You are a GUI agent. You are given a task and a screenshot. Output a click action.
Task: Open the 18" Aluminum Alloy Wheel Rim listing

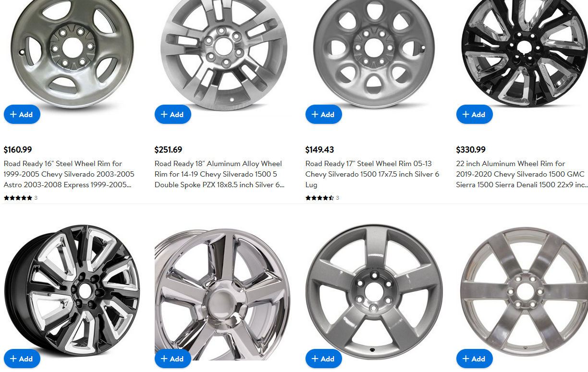coord(219,174)
